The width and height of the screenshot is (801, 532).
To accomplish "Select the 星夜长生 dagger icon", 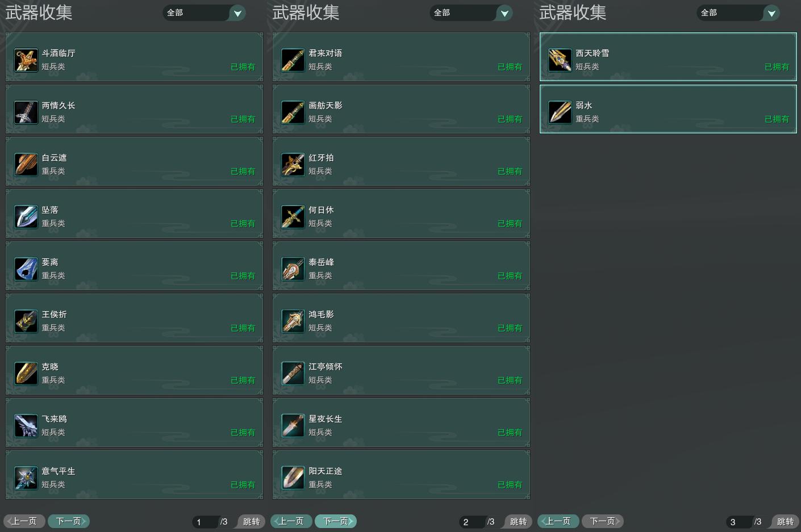I will click(x=293, y=426).
